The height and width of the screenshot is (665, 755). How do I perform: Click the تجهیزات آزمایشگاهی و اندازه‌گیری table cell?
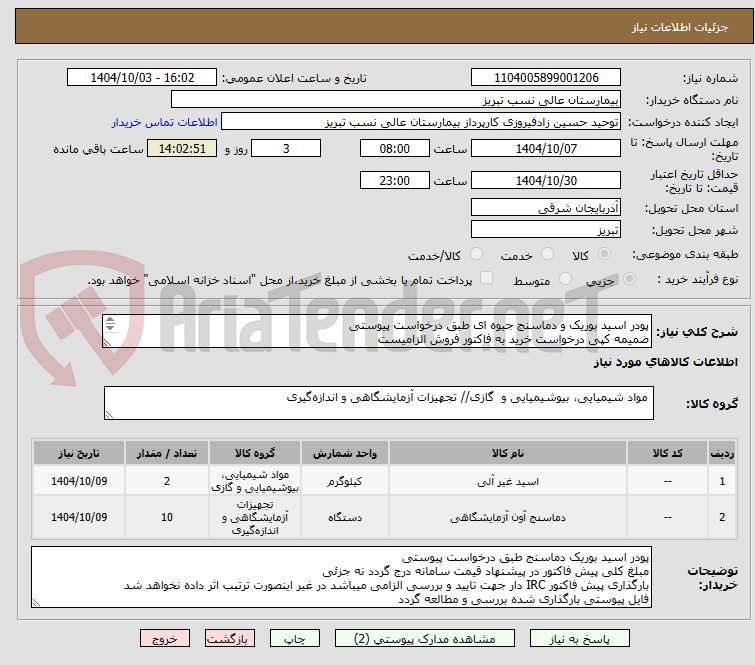click(x=255, y=517)
